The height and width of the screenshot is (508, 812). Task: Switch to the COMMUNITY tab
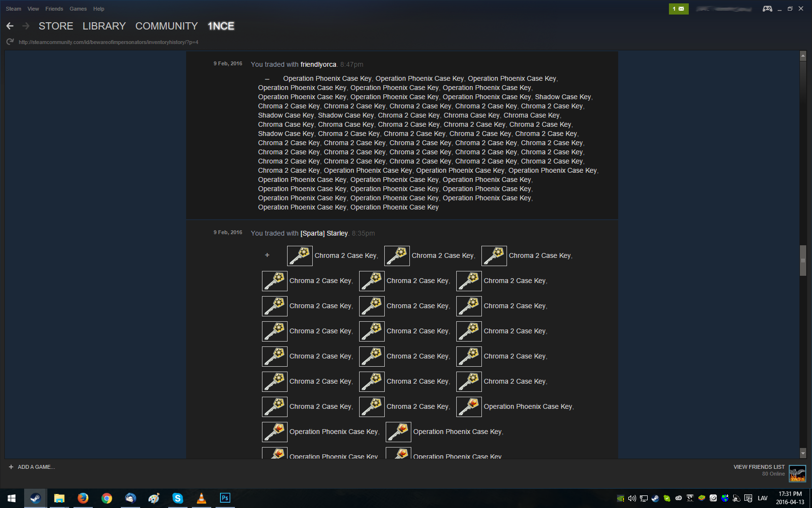click(x=166, y=26)
